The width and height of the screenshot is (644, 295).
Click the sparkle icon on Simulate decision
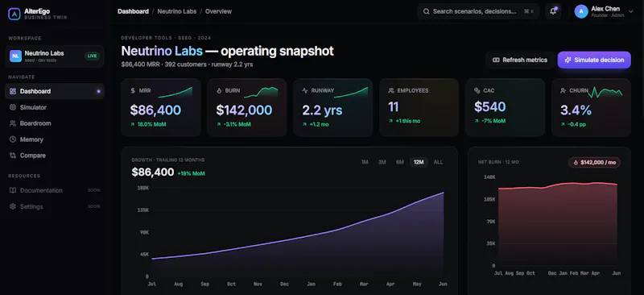(x=568, y=60)
